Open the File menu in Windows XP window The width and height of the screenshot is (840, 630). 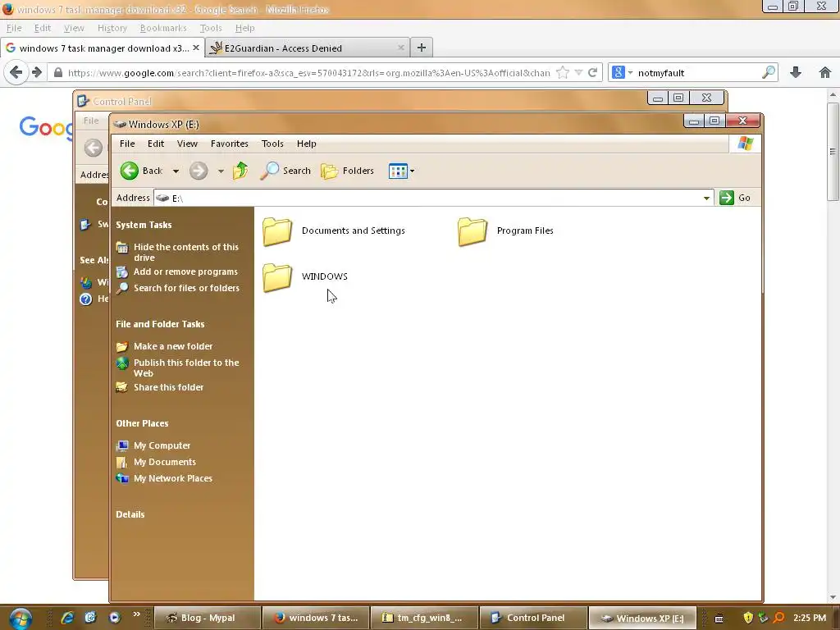point(127,144)
